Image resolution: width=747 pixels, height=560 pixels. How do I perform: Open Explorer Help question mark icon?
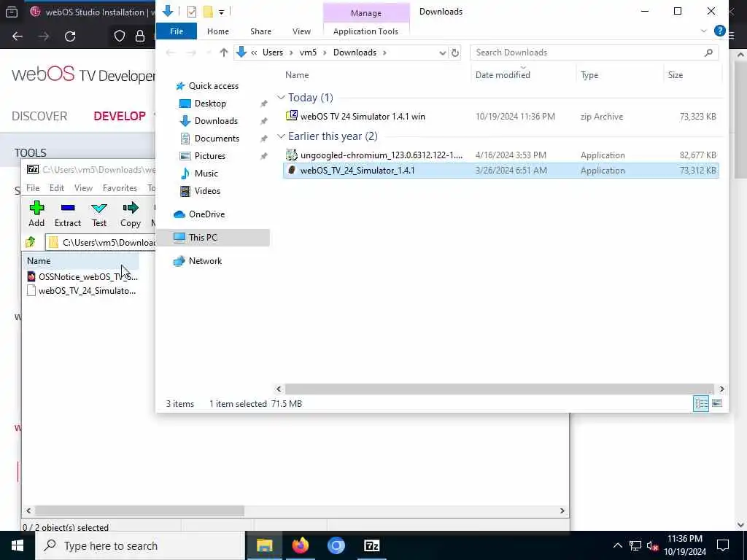click(720, 31)
